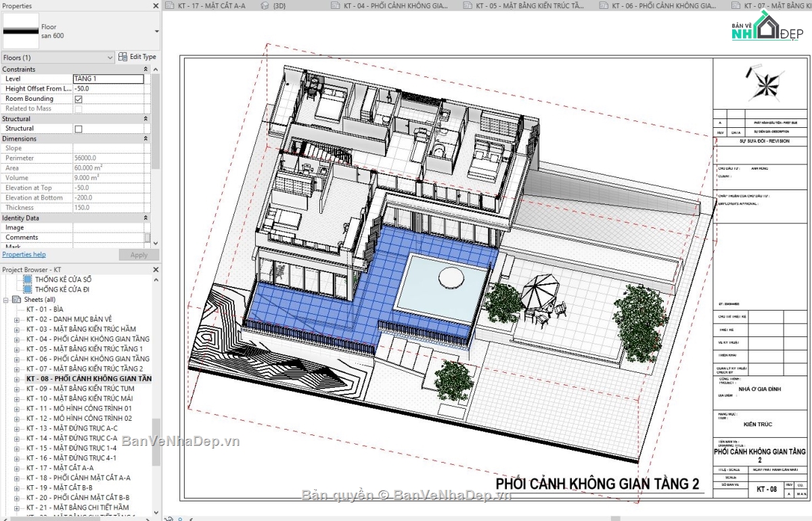The height and width of the screenshot is (521, 812).
Task: Click the Project Browser scrollbar up arrow
Action: [156, 279]
